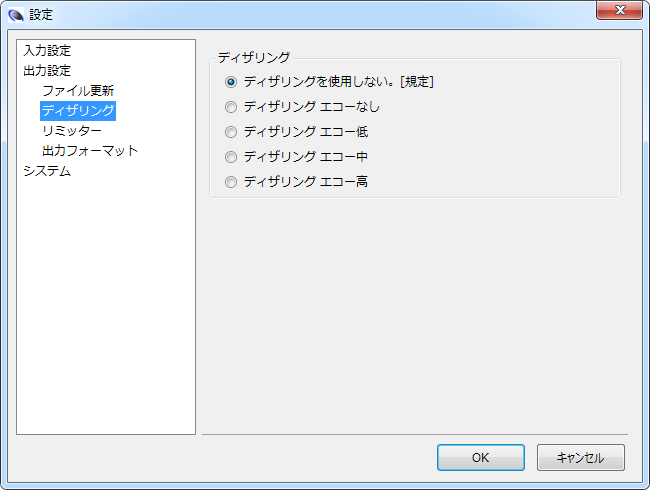This screenshot has width=650, height=490.
Task: Open 入力設定 in the settings tree
Action: pyautogui.click(x=47, y=50)
